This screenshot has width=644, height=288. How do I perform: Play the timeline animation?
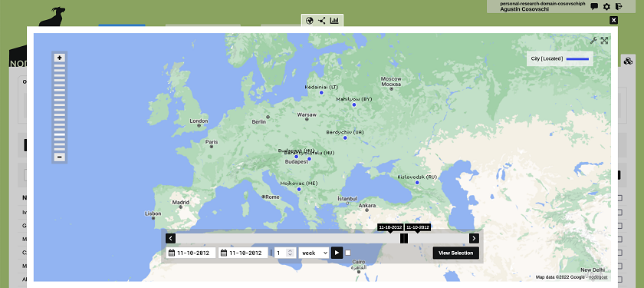(337, 253)
